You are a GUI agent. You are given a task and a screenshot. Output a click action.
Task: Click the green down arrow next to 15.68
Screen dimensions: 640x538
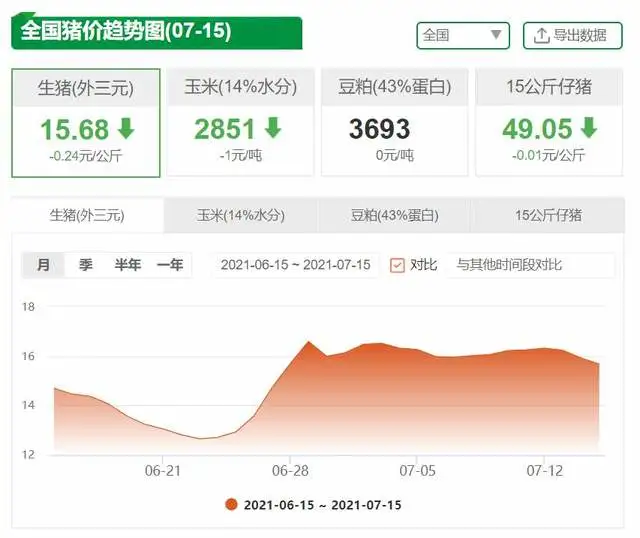pyautogui.click(x=126, y=128)
